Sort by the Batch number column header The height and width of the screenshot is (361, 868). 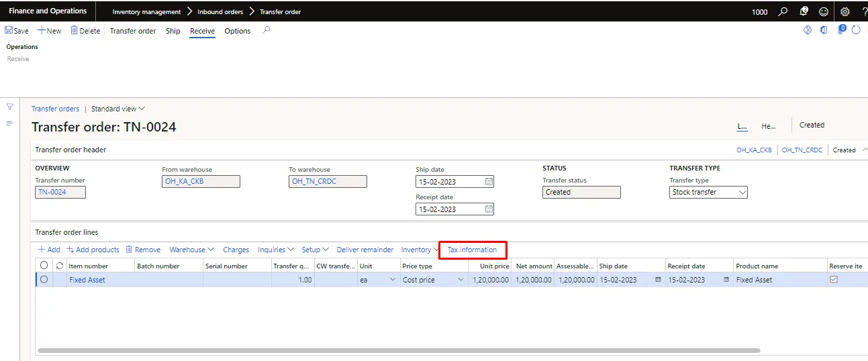158,266
